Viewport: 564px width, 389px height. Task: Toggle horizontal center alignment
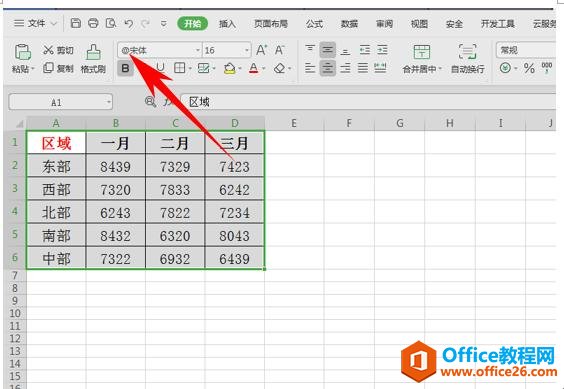point(327,68)
